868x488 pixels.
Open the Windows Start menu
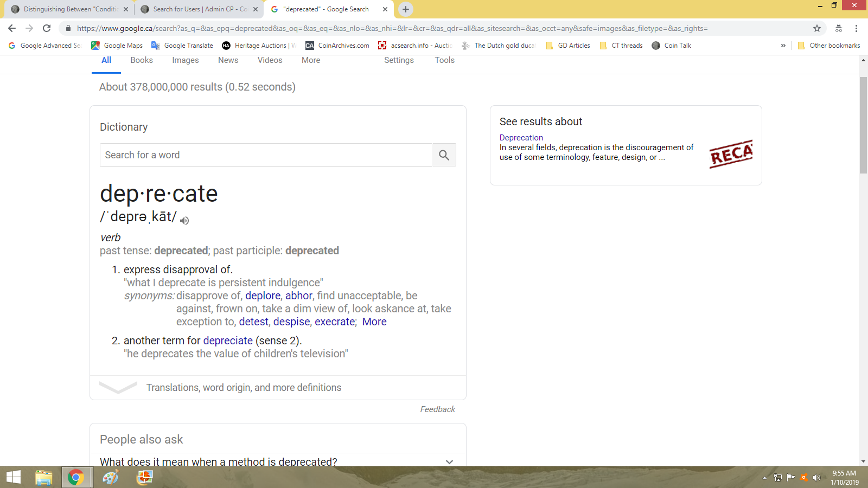(x=13, y=477)
